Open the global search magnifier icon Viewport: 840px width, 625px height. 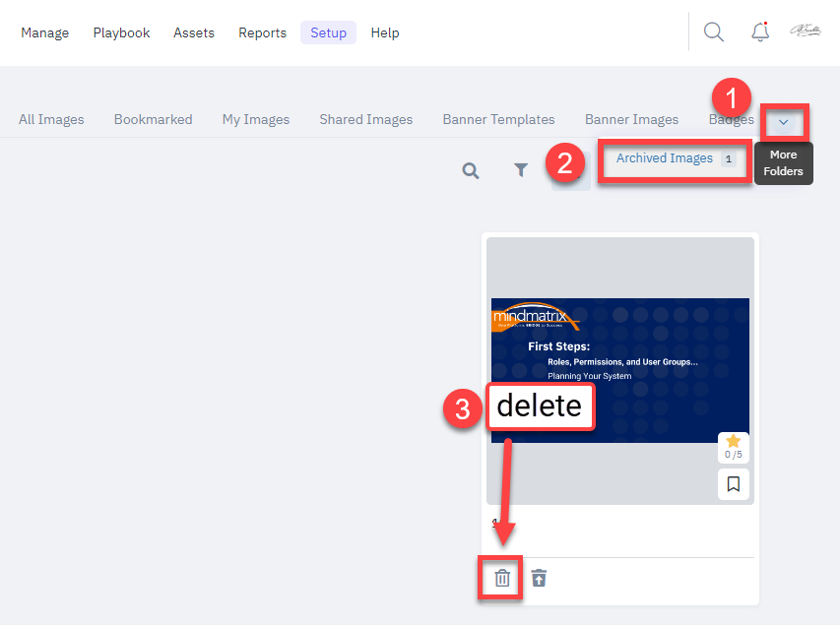(714, 32)
